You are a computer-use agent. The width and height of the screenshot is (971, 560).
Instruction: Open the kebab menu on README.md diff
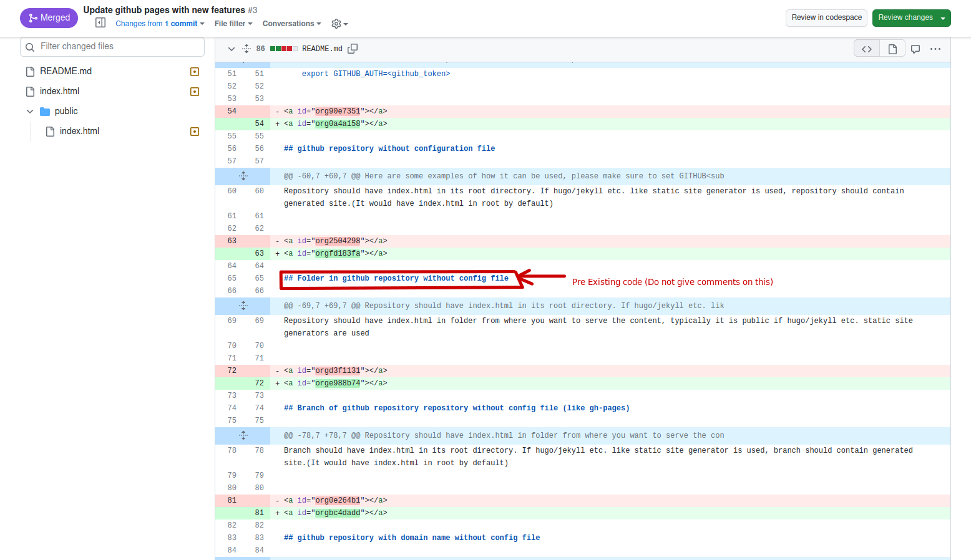pyautogui.click(x=935, y=49)
